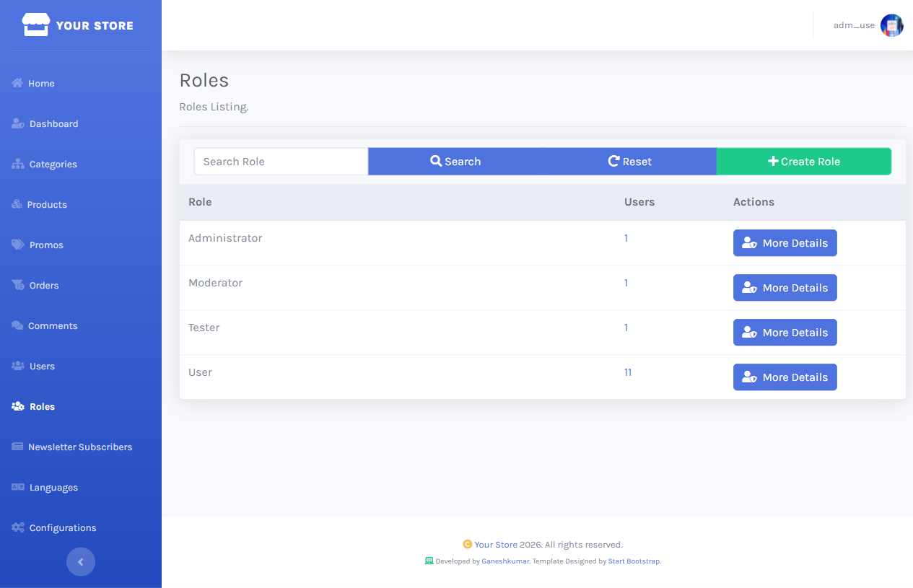Click the Tester role name
Screen dimensions: 913x588
click(x=204, y=328)
